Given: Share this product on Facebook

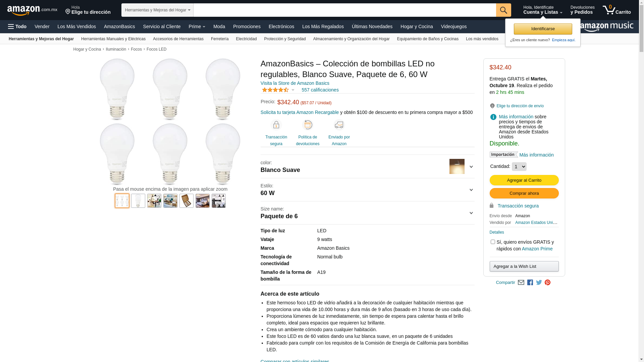Looking at the screenshot, I should pos(530,283).
